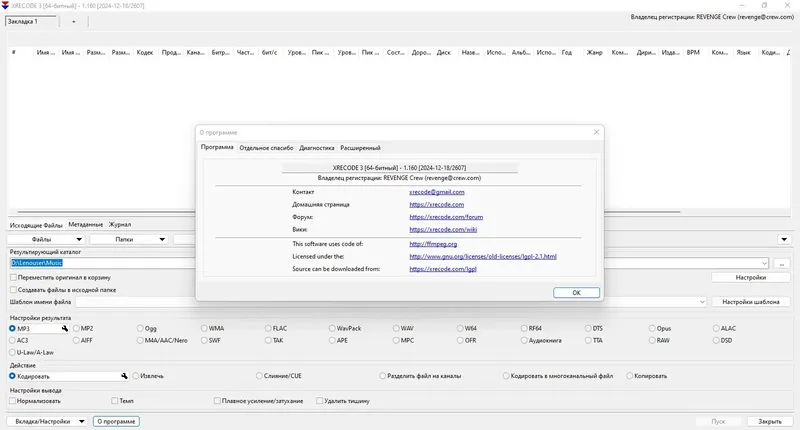This screenshot has height=430, width=800.
Task: Open the xrecode.com/forum link
Action: pos(446,217)
